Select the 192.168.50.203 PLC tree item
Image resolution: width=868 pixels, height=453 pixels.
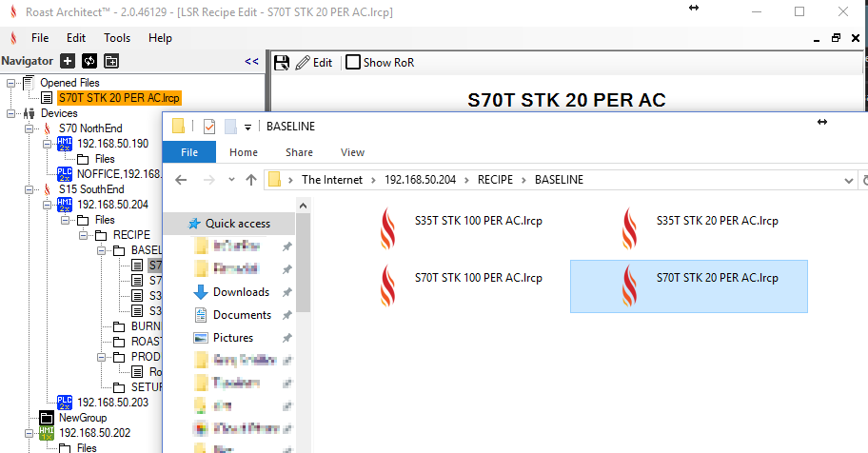112,402
